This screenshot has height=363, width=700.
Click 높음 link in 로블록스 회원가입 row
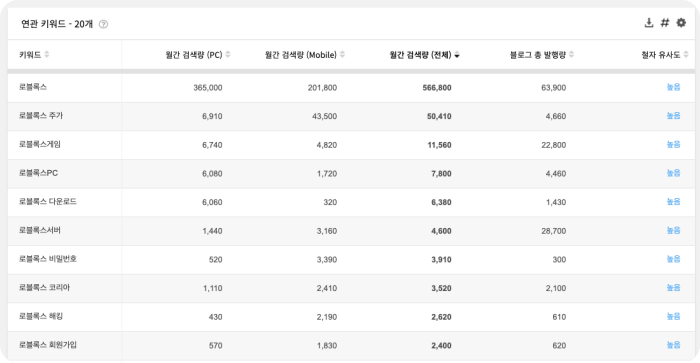click(673, 345)
